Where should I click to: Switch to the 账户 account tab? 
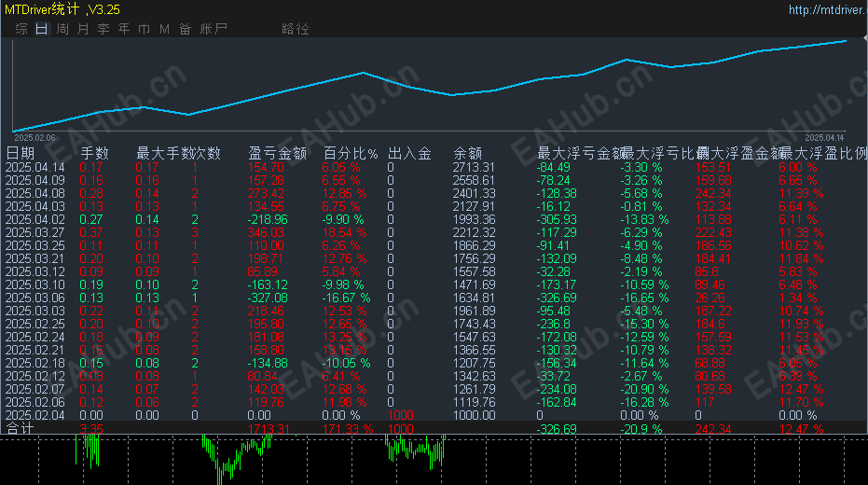click(214, 29)
